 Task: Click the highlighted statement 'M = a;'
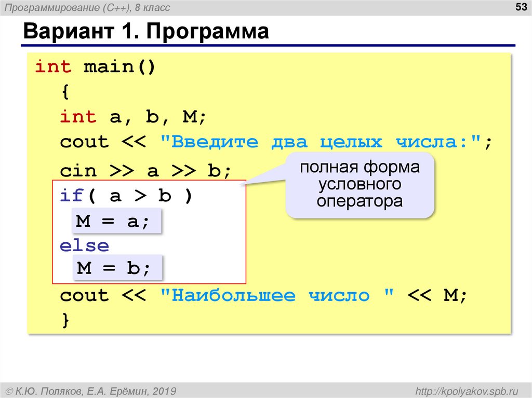pos(116,221)
